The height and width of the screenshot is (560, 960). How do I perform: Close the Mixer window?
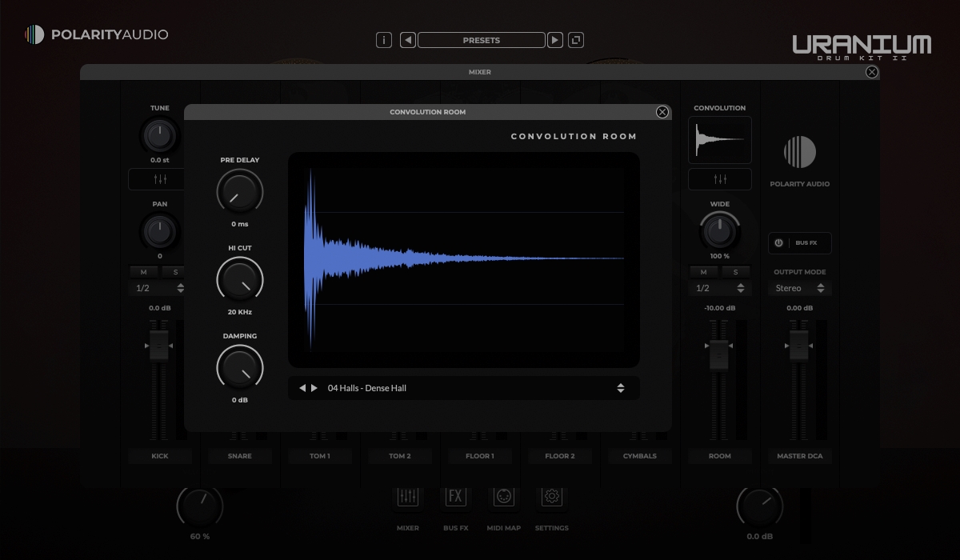click(x=872, y=72)
